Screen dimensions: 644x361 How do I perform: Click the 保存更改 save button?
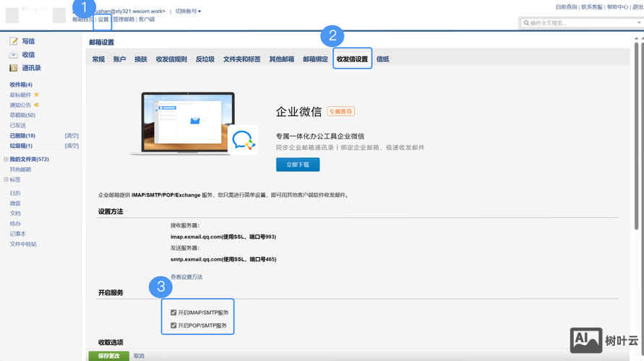coord(109,356)
